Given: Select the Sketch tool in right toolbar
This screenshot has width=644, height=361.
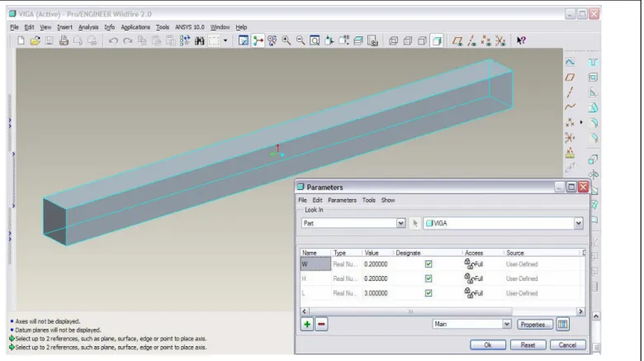Looking at the screenshot, I should click(x=570, y=63).
